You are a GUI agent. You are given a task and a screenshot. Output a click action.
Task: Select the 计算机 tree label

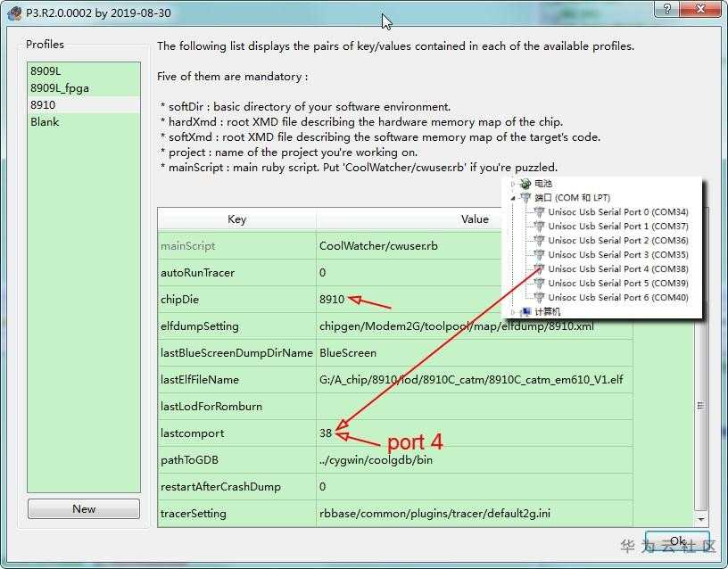[x=548, y=311]
